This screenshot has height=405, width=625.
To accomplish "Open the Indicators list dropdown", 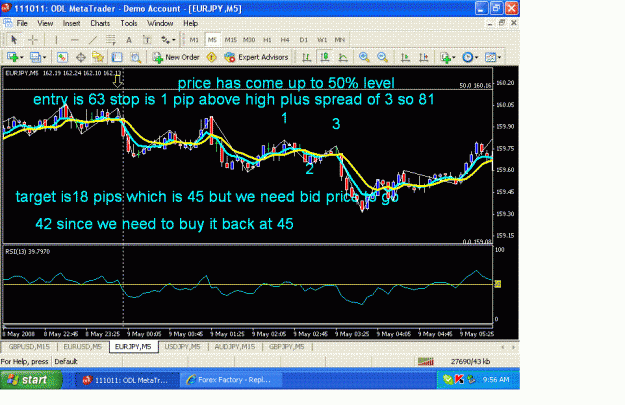I will click(x=448, y=57).
